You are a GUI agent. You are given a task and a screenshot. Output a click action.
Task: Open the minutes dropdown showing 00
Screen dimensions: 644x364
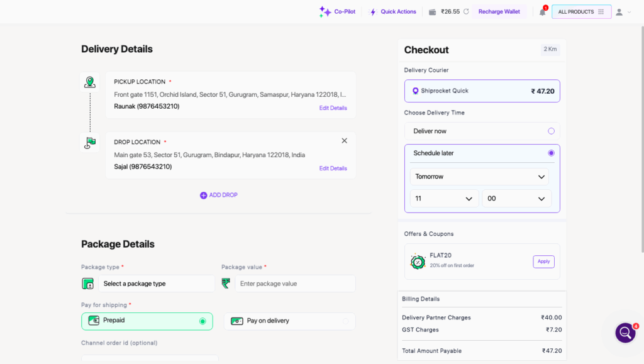[x=516, y=199]
